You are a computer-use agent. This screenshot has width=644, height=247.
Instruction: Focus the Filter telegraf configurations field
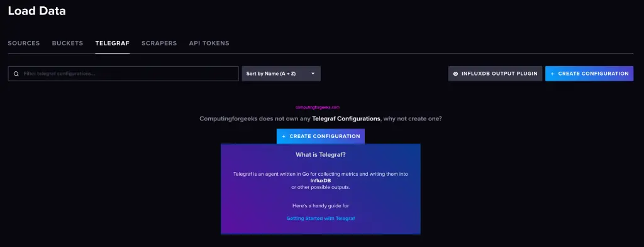123,74
